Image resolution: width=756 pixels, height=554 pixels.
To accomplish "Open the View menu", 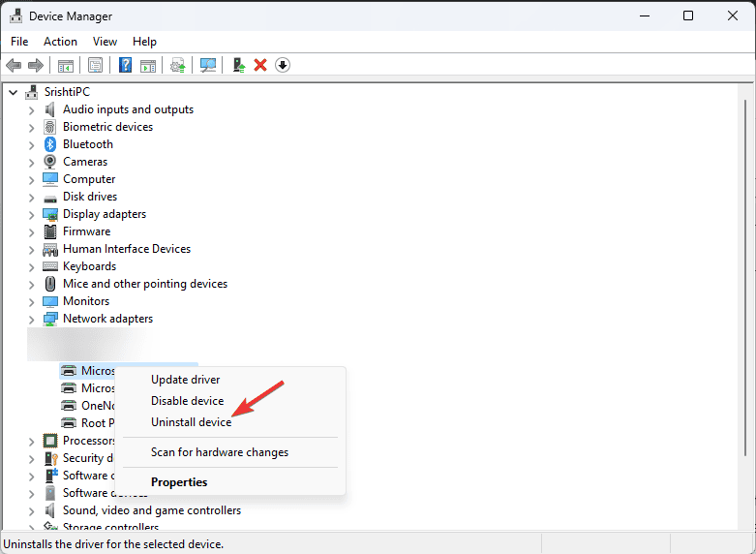I will pos(105,42).
